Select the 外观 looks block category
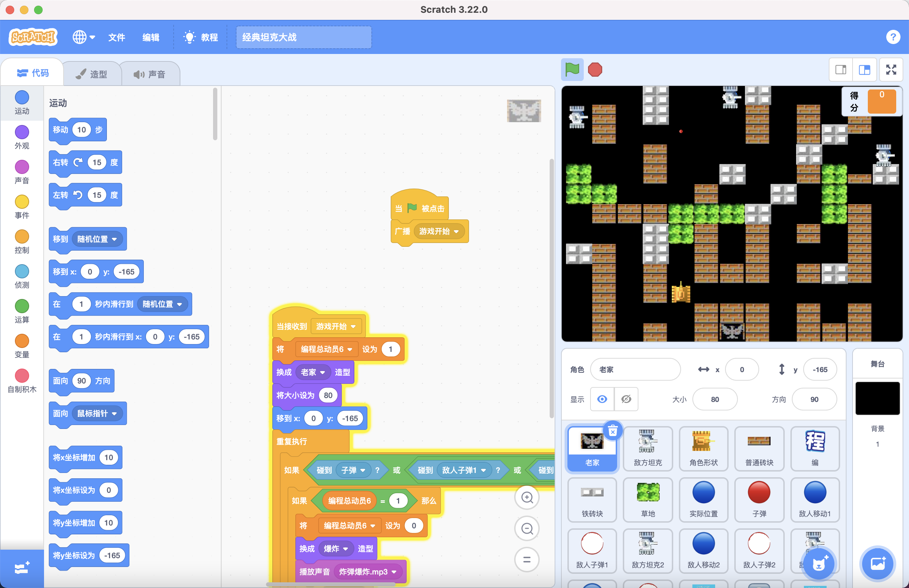 click(x=22, y=137)
